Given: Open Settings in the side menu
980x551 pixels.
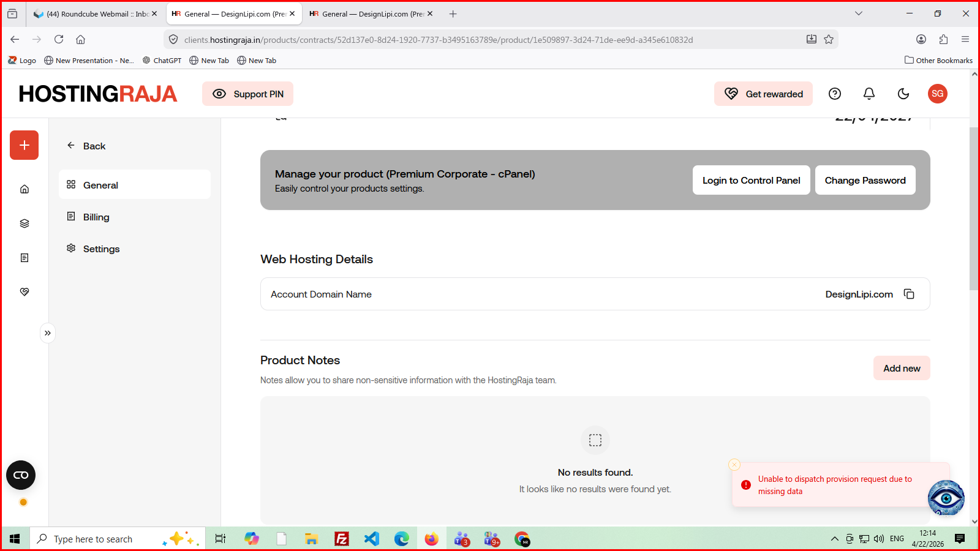Looking at the screenshot, I should click(101, 249).
